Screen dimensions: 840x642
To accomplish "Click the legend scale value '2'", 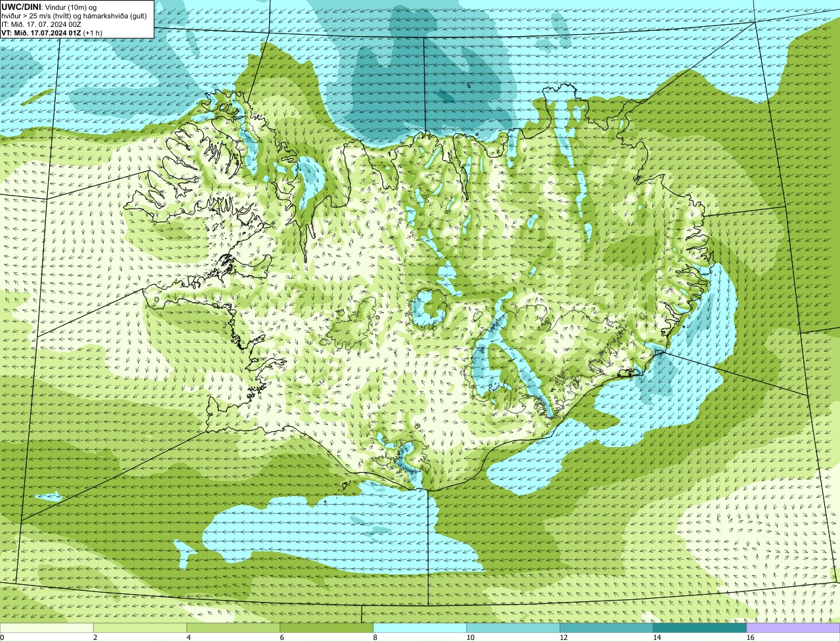I will [x=95, y=637].
